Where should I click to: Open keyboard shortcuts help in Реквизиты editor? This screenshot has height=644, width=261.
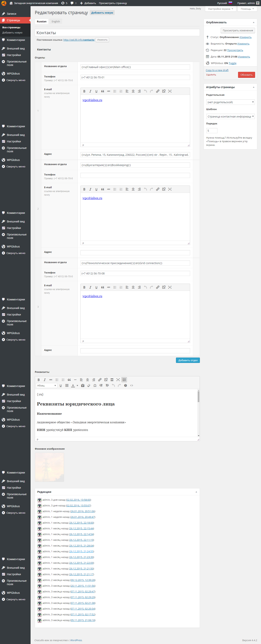(126, 385)
